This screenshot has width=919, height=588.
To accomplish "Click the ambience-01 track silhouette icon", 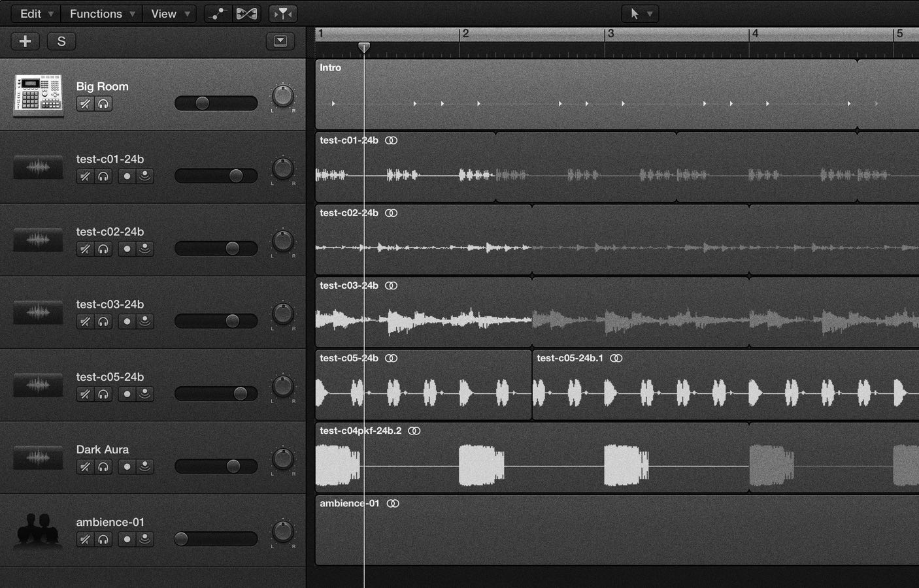I will pos(39,530).
